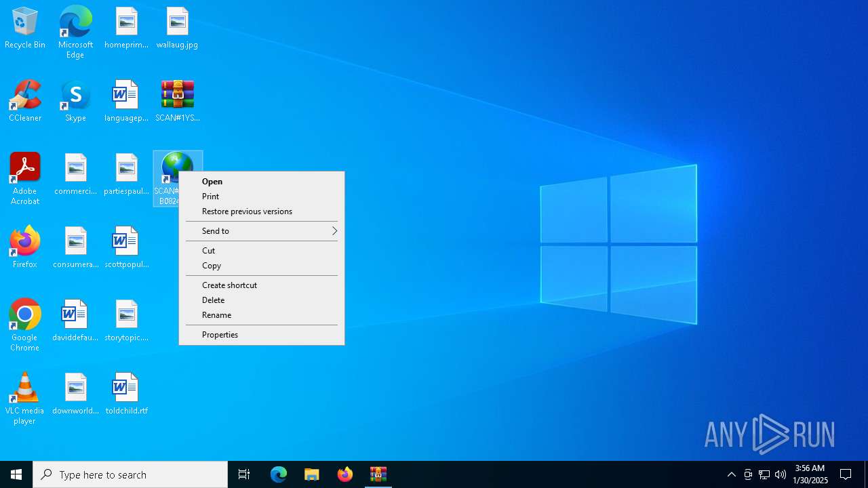Open the notification center
This screenshot has height=488, width=868.
[x=846, y=474]
